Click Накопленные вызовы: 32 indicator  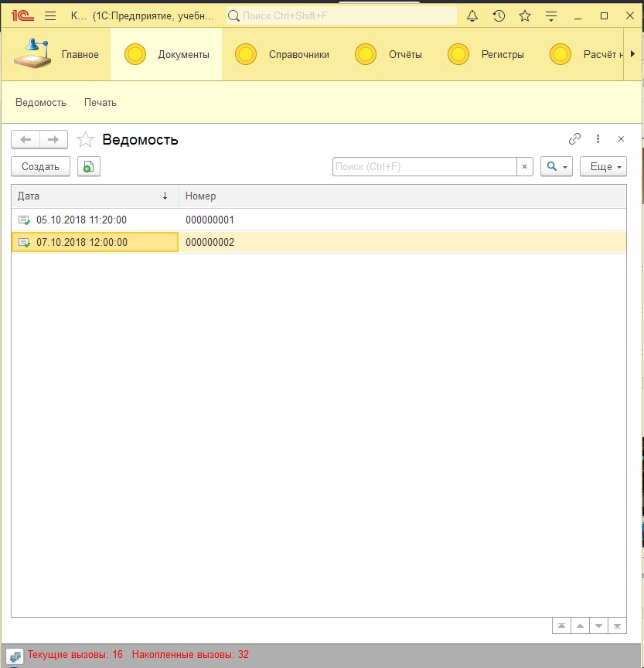(x=190, y=654)
